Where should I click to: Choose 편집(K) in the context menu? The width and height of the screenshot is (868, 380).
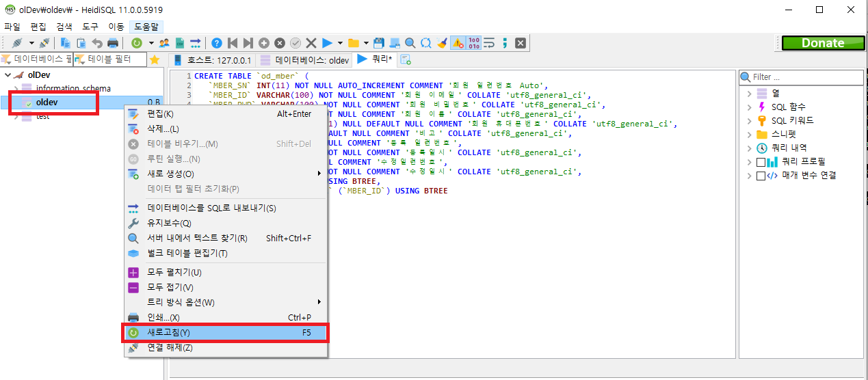[226, 113]
